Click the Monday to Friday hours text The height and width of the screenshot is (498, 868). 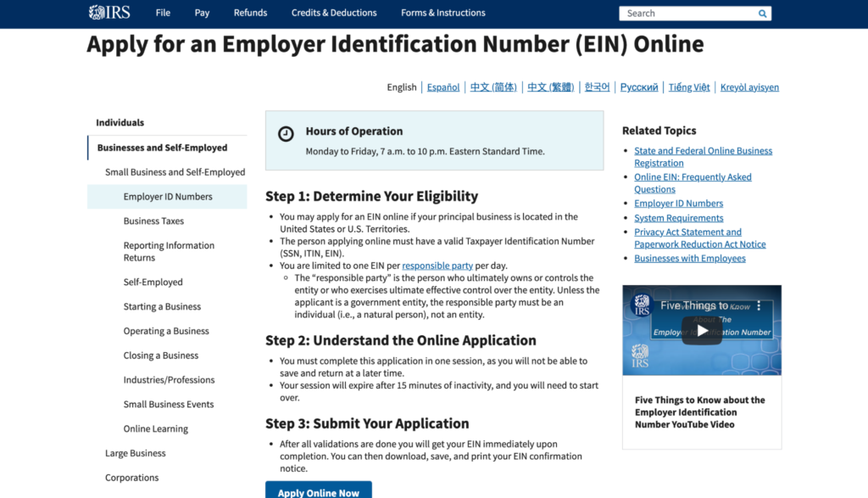pos(426,151)
